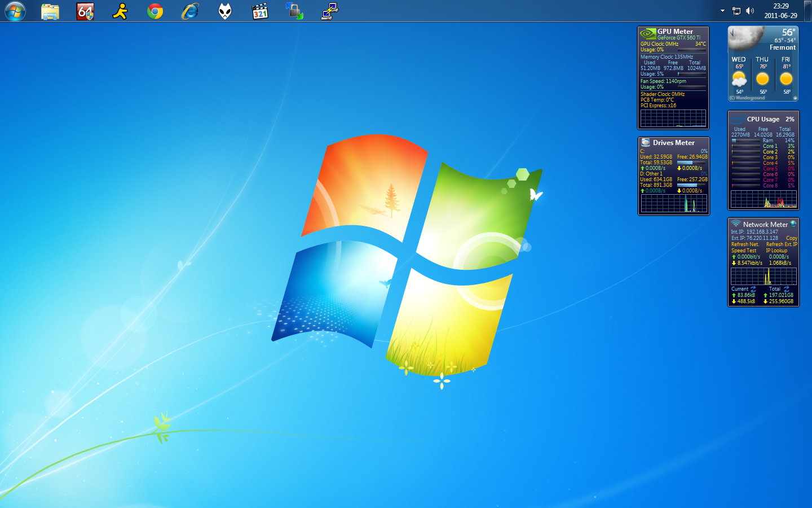Click the Intel logo in CPU Usage
812x508 pixels.
click(x=738, y=119)
